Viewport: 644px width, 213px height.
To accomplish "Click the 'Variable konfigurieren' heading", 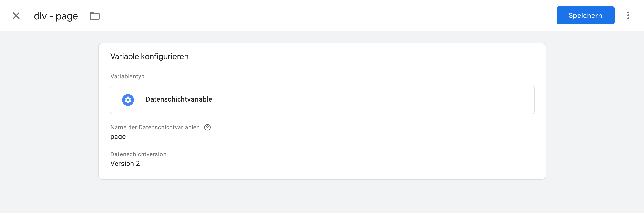I will [x=149, y=57].
